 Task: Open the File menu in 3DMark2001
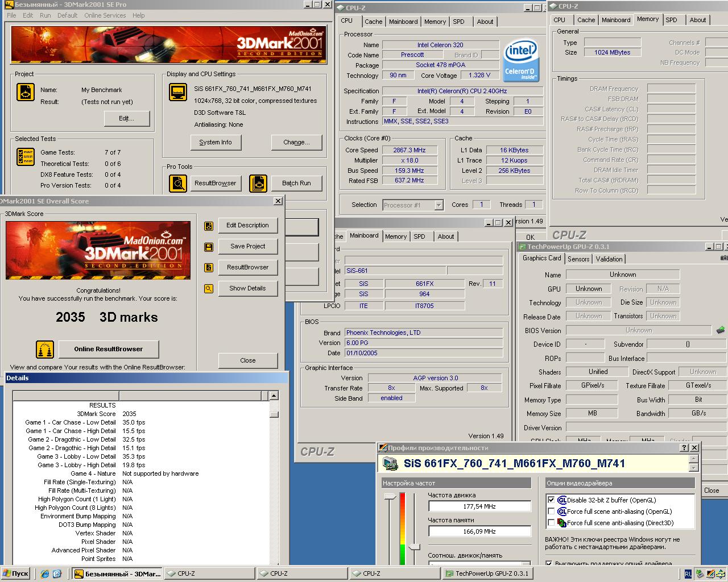point(11,15)
